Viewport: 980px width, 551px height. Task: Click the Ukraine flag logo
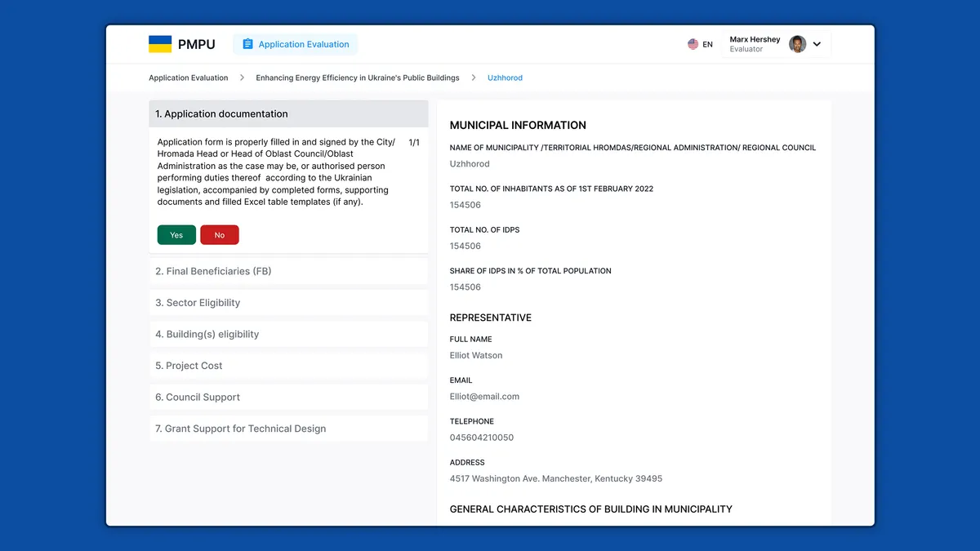point(160,44)
